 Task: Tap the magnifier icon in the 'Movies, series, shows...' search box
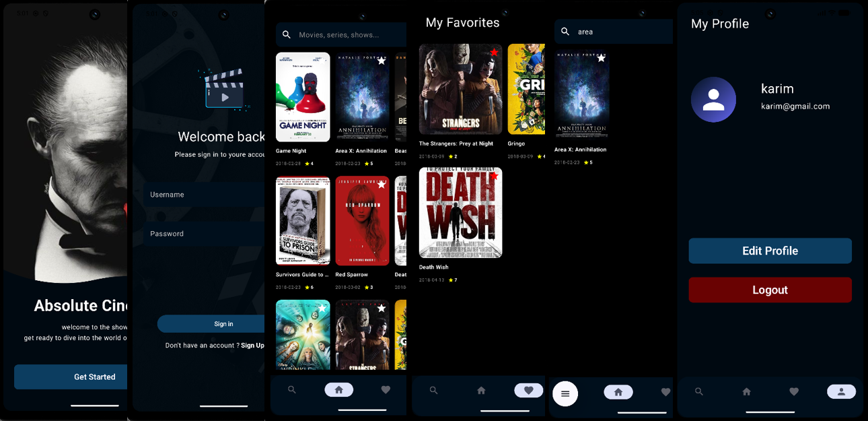click(x=287, y=34)
